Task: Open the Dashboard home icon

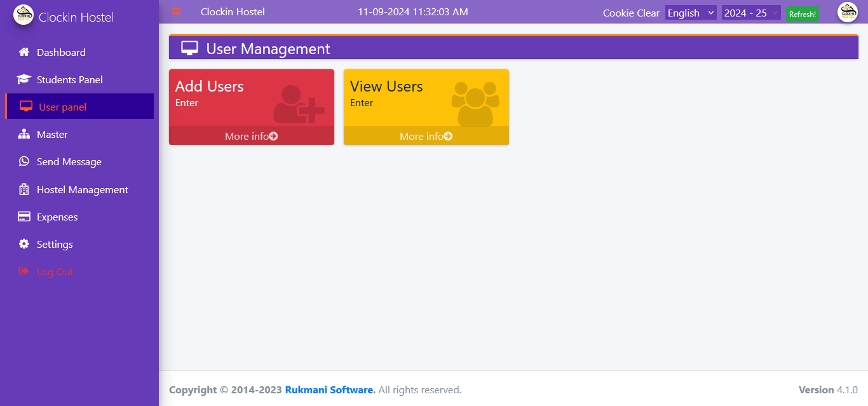Action: click(24, 52)
